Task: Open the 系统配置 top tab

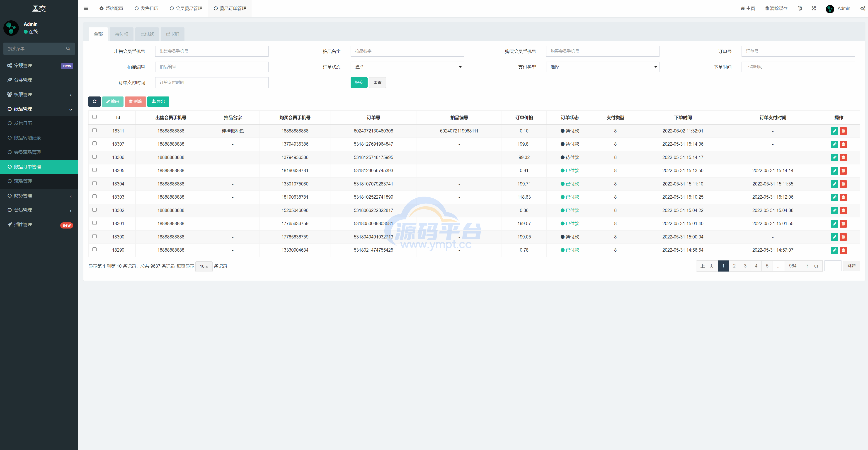Action: 111,8
